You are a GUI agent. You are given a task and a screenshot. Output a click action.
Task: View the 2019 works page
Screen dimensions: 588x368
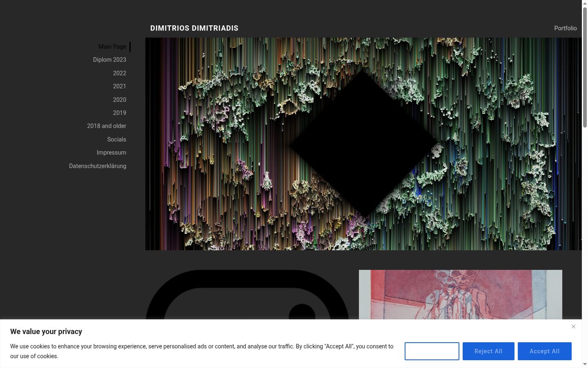click(120, 113)
